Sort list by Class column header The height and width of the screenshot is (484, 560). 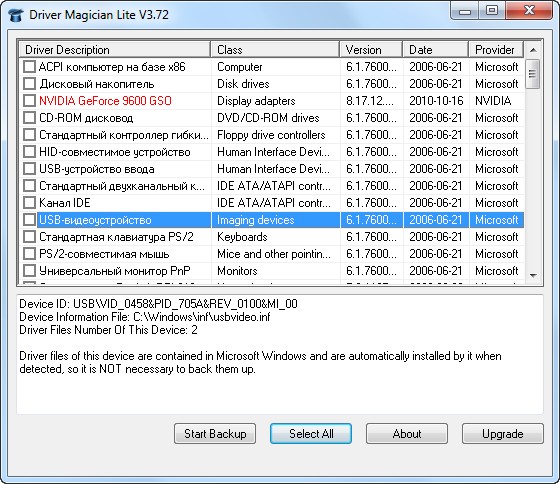[x=275, y=50]
